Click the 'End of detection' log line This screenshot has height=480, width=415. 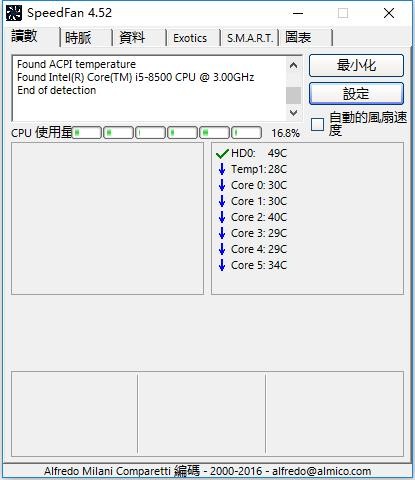pyautogui.click(x=56, y=90)
